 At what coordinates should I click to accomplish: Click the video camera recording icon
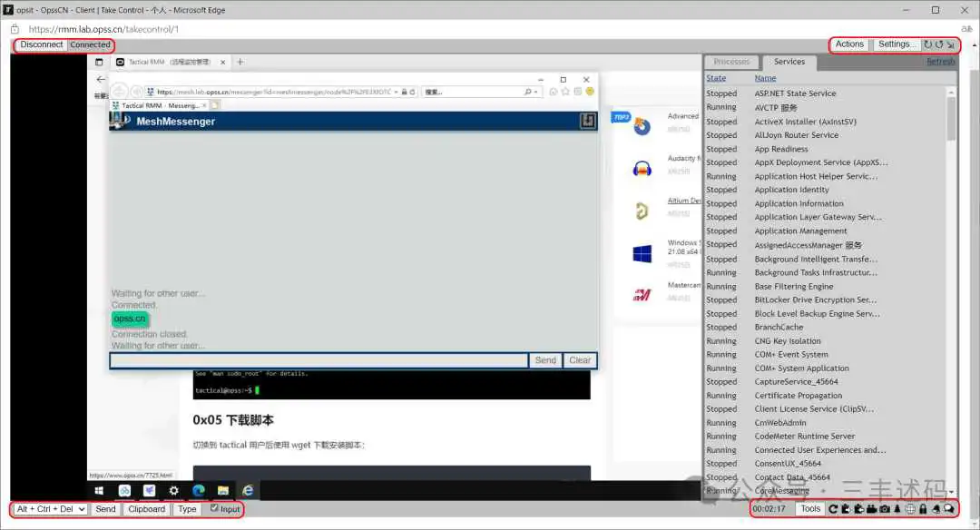[x=872, y=509]
